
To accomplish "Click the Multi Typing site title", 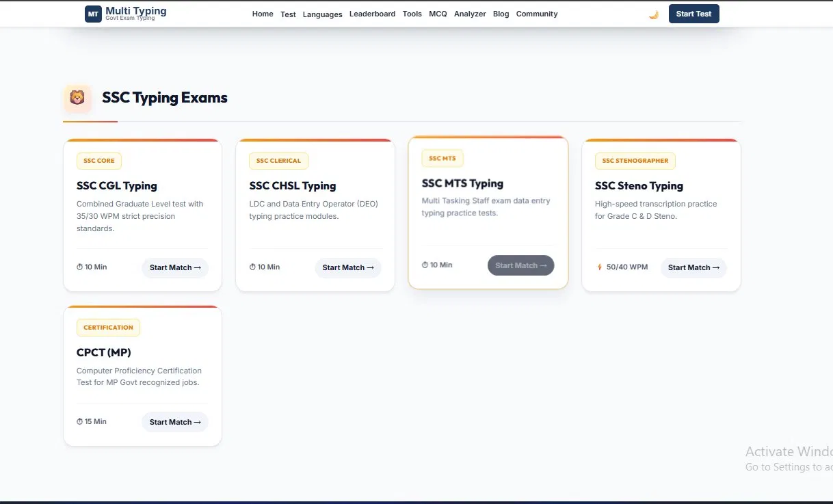I will 136,11.
